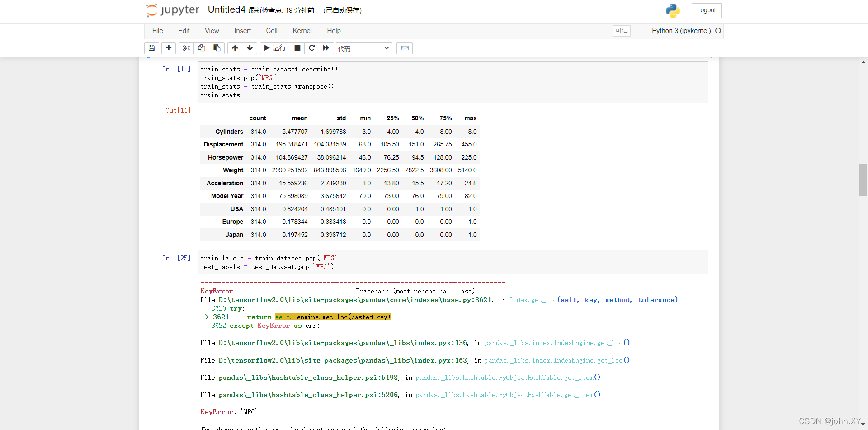Viewport: 868px width, 430px height.
Task: Move selected cell up
Action: point(235,48)
